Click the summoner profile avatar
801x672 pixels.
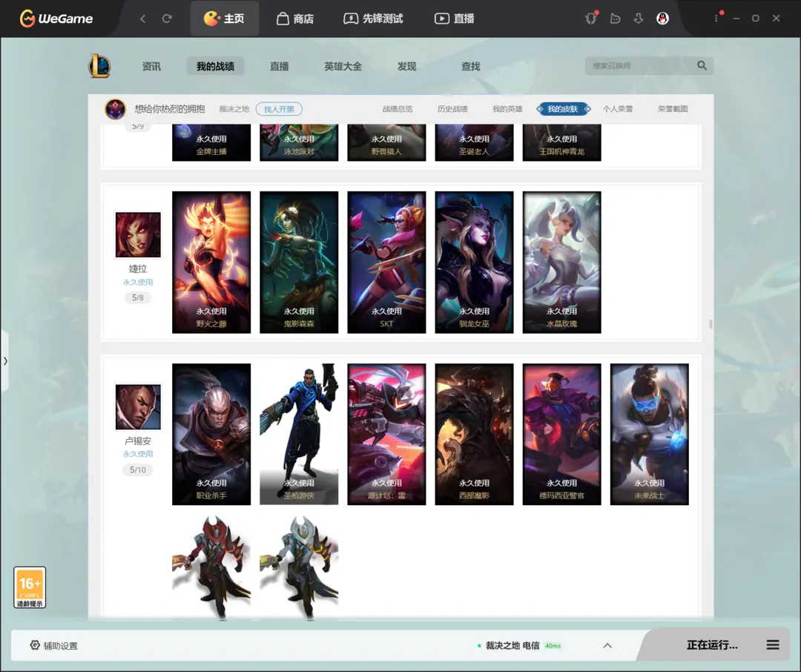(116, 109)
